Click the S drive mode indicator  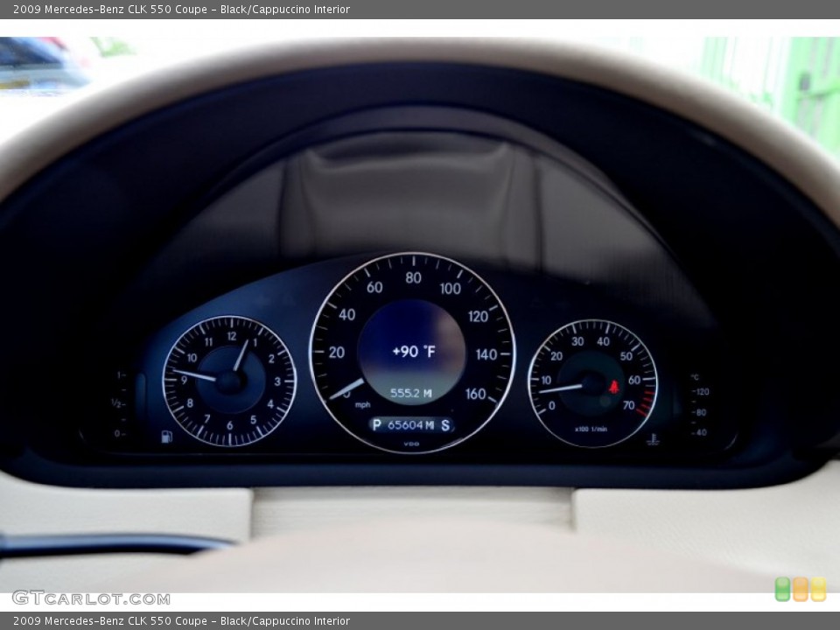tap(445, 425)
